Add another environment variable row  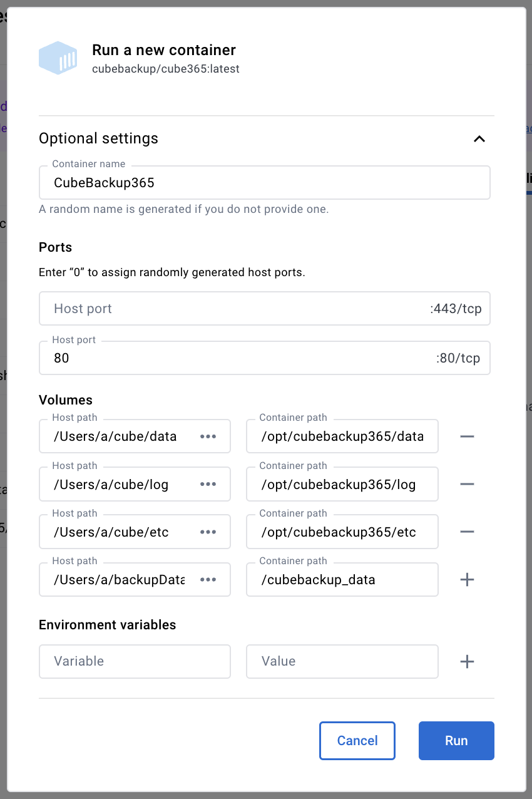[467, 661]
